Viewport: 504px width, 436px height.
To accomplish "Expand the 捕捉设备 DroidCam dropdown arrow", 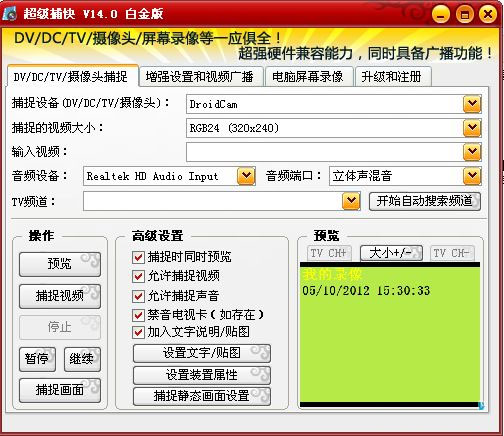I will point(472,104).
